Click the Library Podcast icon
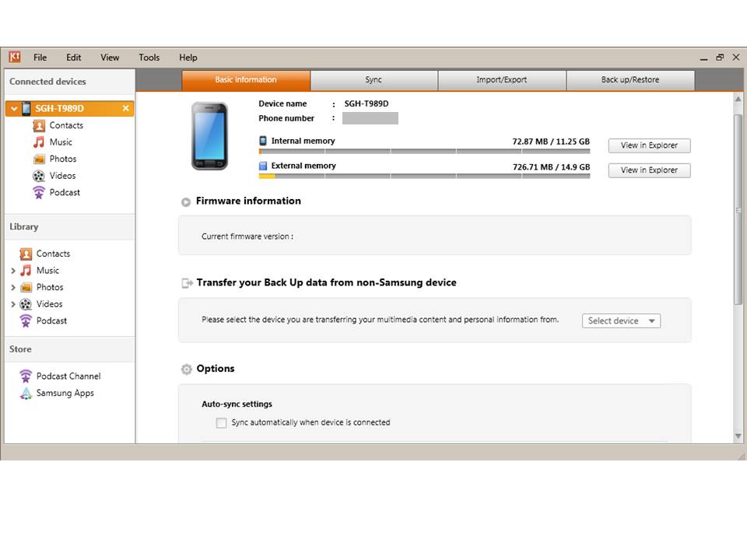This screenshot has height=560, width=747. point(26,321)
